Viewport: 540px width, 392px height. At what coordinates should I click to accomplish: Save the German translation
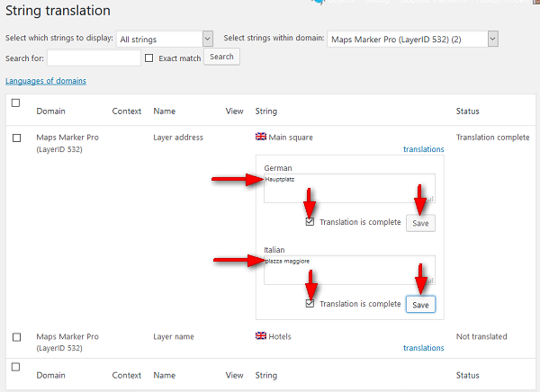point(420,223)
